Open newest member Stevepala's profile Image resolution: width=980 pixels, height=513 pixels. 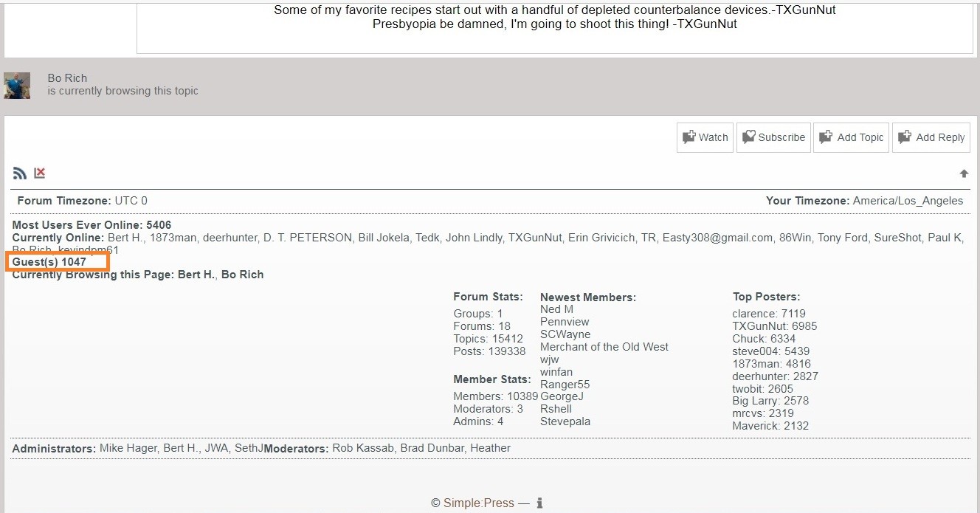565,421
